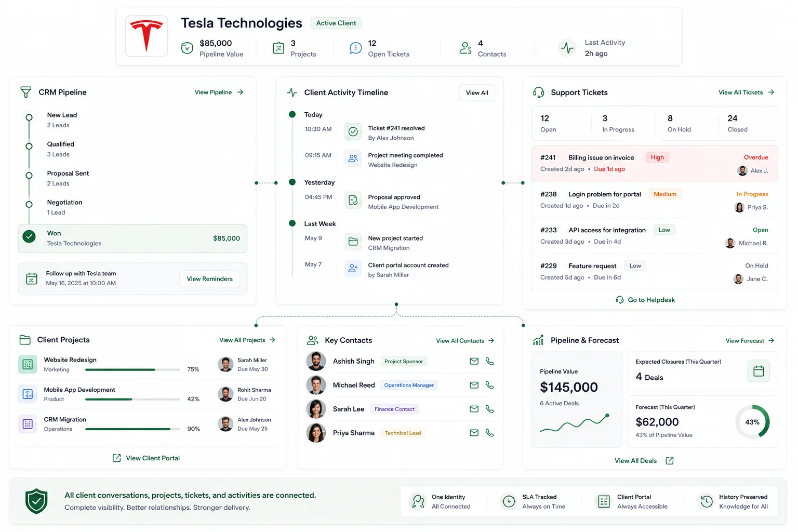
Task: Click the Mobile App Development 42% progress bar
Action: point(133,399)
